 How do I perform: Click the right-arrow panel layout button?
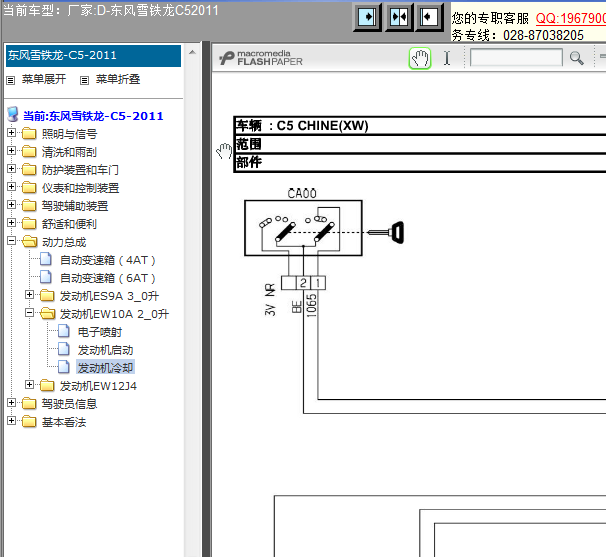[367, 17]
